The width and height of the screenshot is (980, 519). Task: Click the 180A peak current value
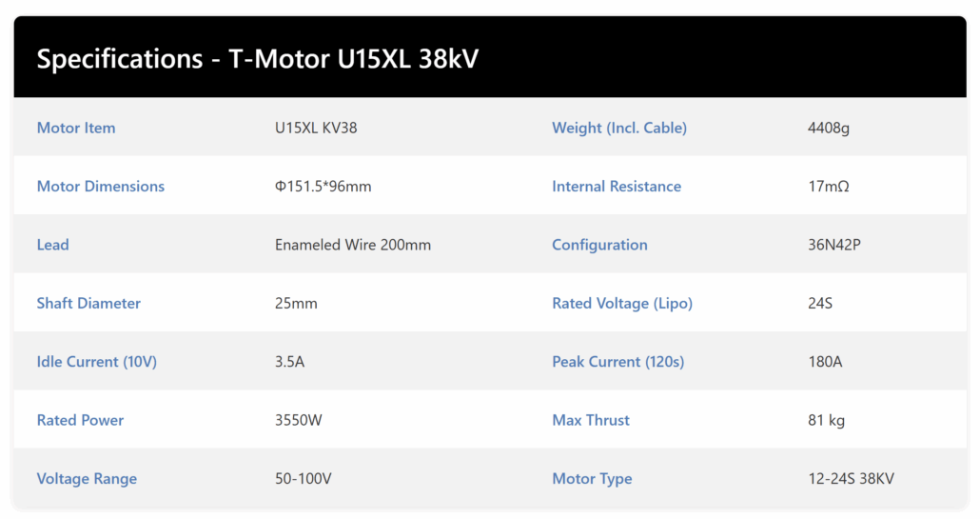click(x=825, y=362)
